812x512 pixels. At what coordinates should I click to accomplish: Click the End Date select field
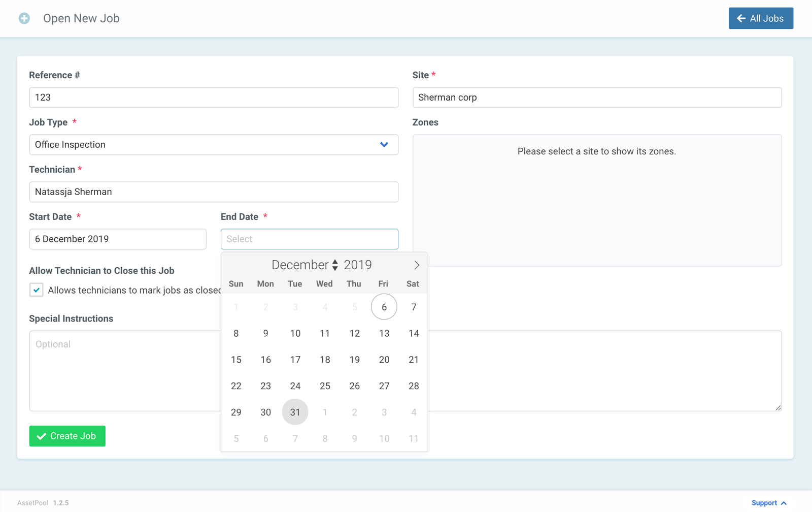(310, 239)
